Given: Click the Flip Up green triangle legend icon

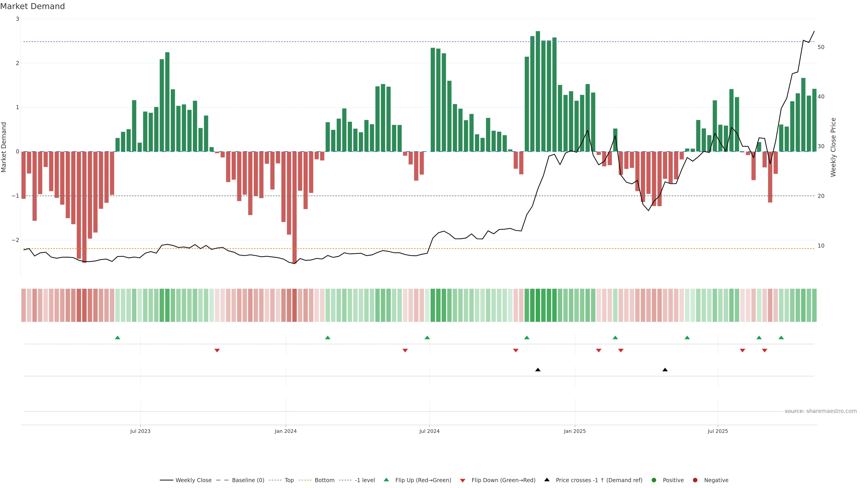Looking at the screenshot, I should (x=386, y=480).
